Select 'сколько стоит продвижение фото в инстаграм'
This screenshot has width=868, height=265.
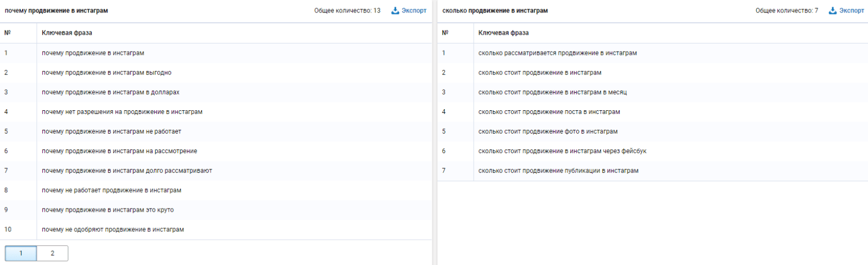point(548,131)
